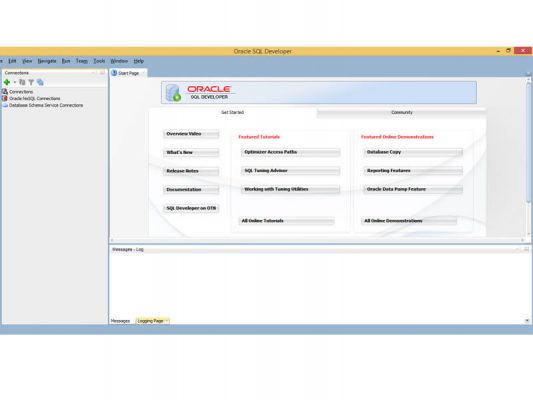Click the Apply Filter funnel icon
Screen dimensions: 533x400
pyautogui.click(x=31, y=82)
